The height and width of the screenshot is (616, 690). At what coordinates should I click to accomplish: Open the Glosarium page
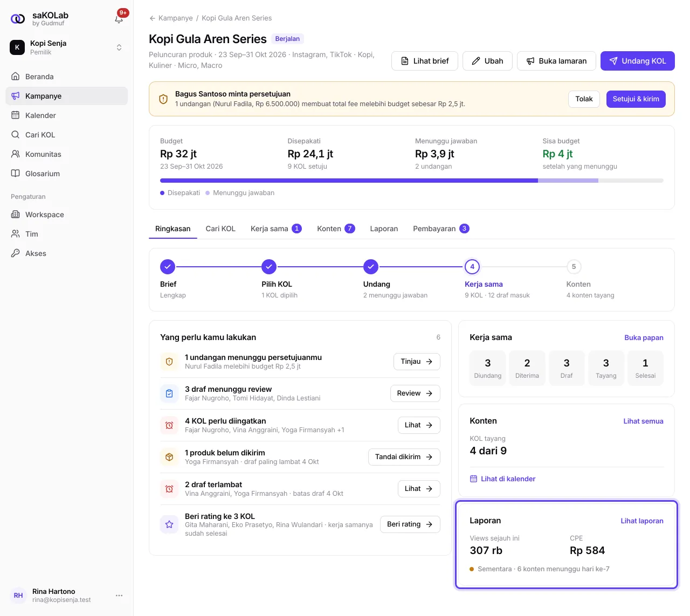(67, 174)
